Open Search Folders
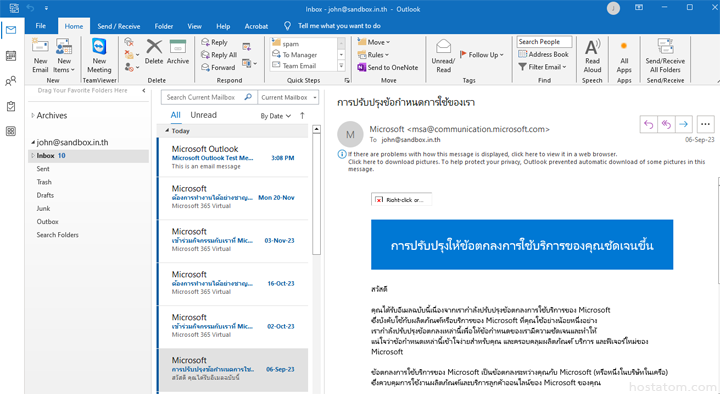The width and height of the screenshot is (720, 394). tap(57, 235)
